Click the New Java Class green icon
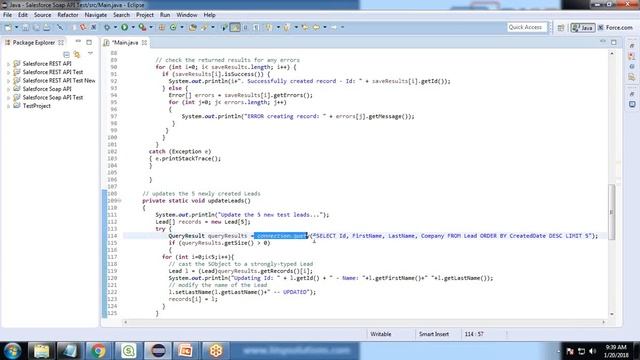This screenshot has height=360, width=640. [x=173, y=27]
